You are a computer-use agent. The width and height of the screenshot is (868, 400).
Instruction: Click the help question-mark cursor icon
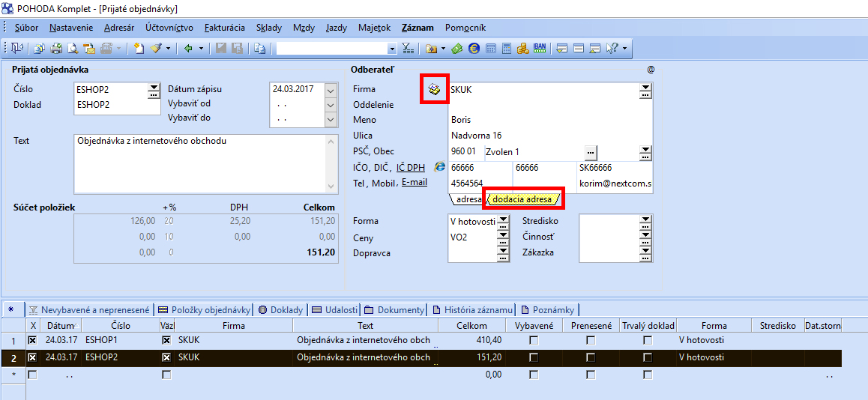(x=612, y=48)
